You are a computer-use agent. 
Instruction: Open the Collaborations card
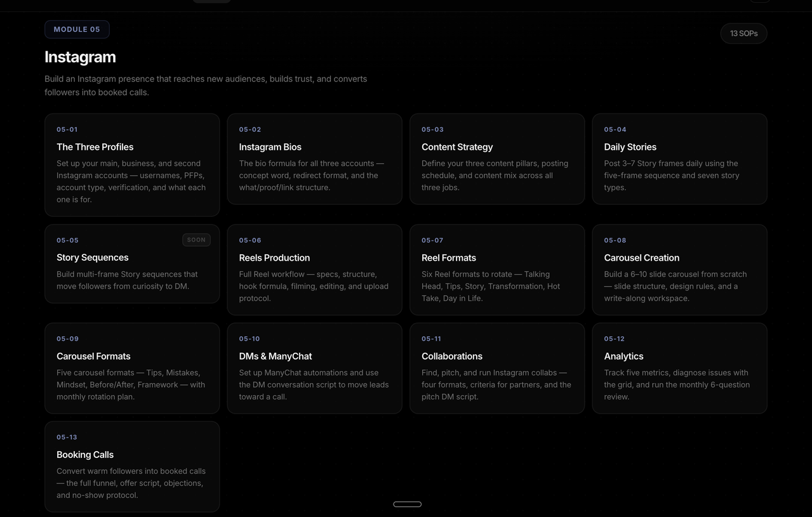(x=497, y=369)
